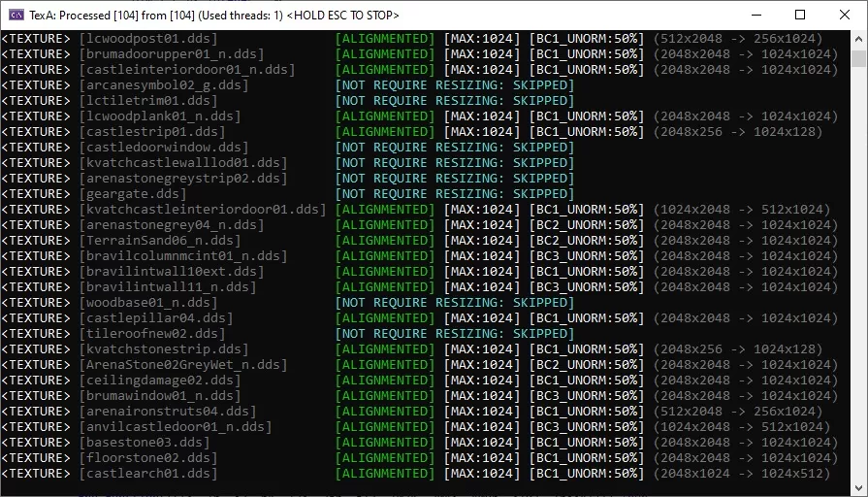
Task: Select filename brumawindow01_n.dds
Action: (x=160, y=396)
